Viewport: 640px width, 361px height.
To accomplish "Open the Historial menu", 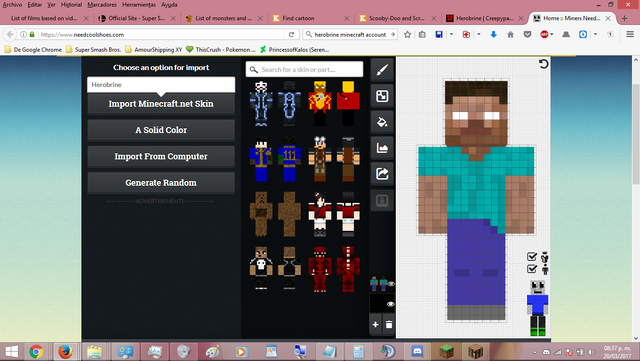I will tap(71, 5).
